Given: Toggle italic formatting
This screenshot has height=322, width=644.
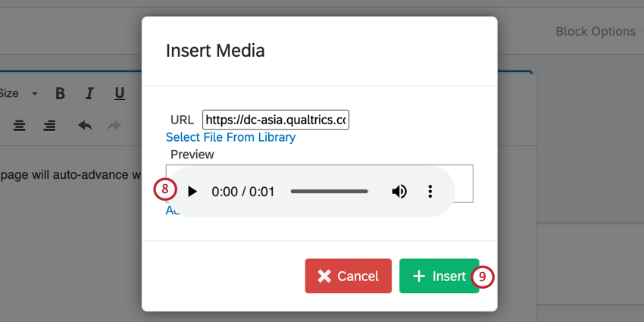Looking at the screenshot, I should click(89, 94).
